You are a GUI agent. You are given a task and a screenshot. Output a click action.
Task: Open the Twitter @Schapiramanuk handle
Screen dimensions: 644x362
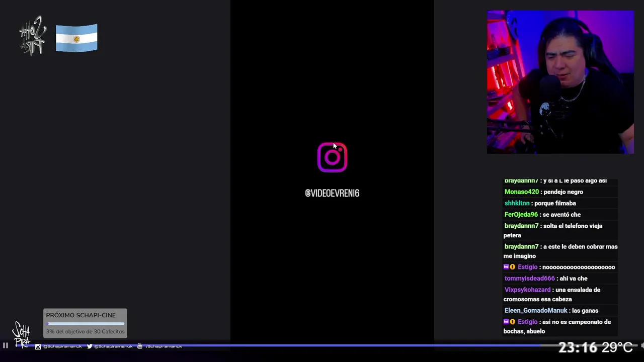(x=113, y=346)
